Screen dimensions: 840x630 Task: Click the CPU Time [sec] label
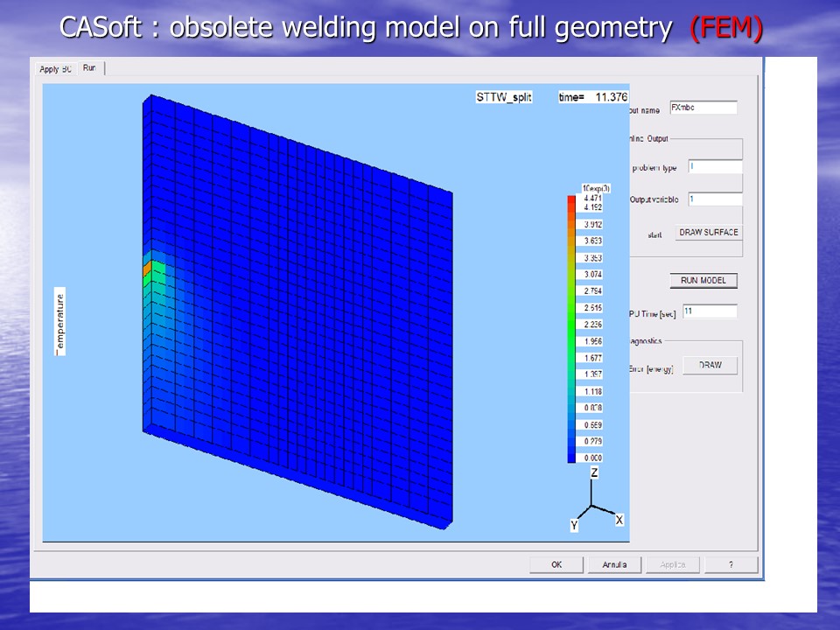point(653,314)
